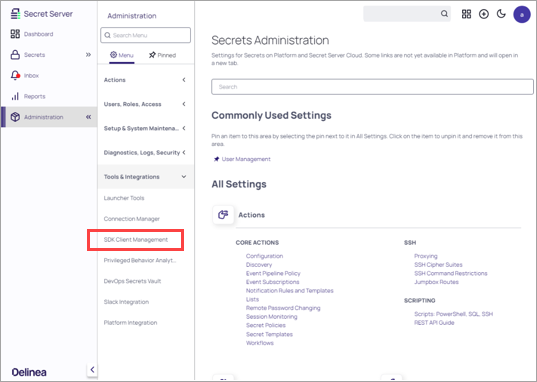Open DevOps Secrets Vault menu item

pos(132,281)
